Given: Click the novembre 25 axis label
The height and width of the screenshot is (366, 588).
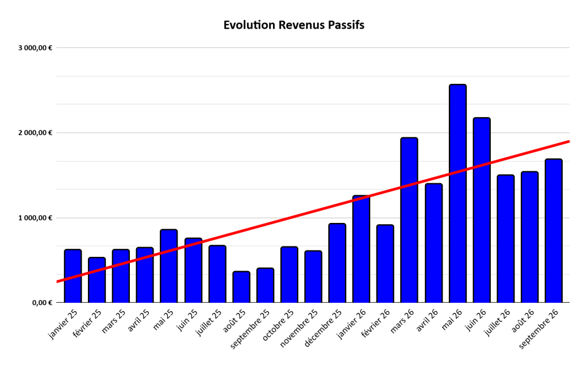Looking at the screenshot, I should pyautogui.click(x=299, y=329).
